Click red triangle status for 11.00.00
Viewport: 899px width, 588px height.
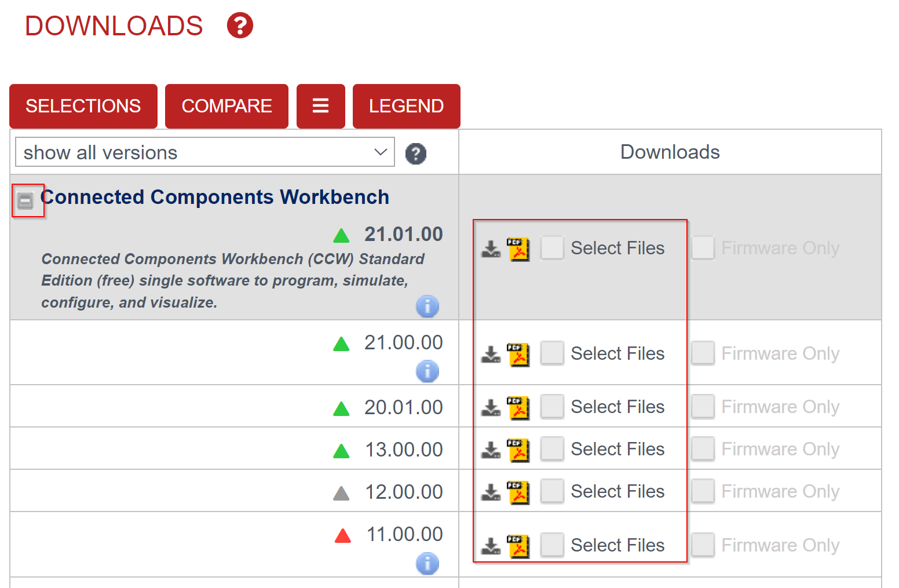tap(343, 535)
